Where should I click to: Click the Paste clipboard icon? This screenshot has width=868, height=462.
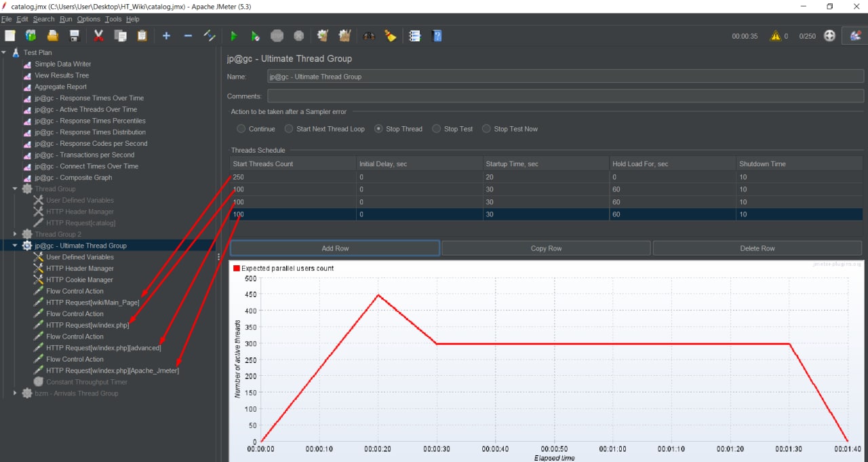142,35
